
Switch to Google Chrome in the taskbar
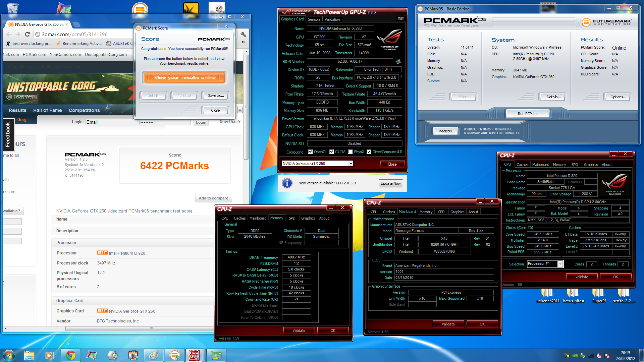tap(70, 355)
